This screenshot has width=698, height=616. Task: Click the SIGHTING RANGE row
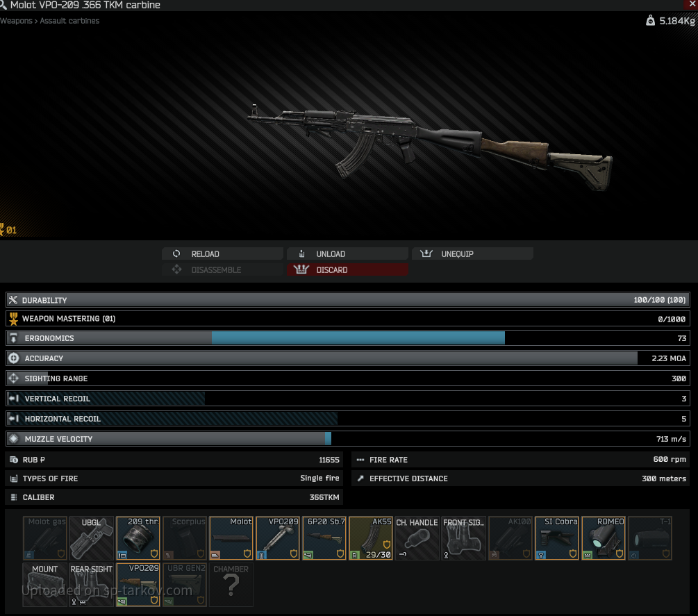point(348,378)
